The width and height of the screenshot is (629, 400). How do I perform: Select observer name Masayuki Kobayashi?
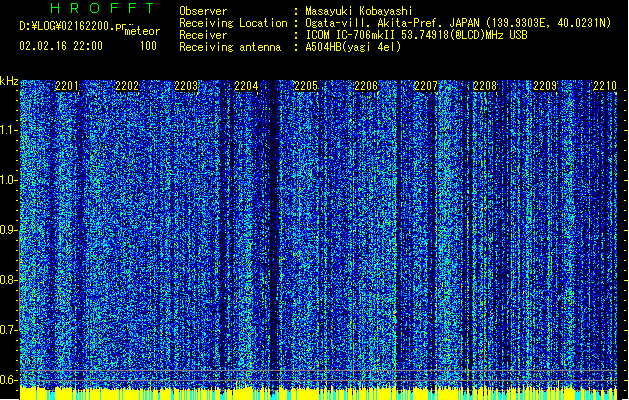click(359, 11)
